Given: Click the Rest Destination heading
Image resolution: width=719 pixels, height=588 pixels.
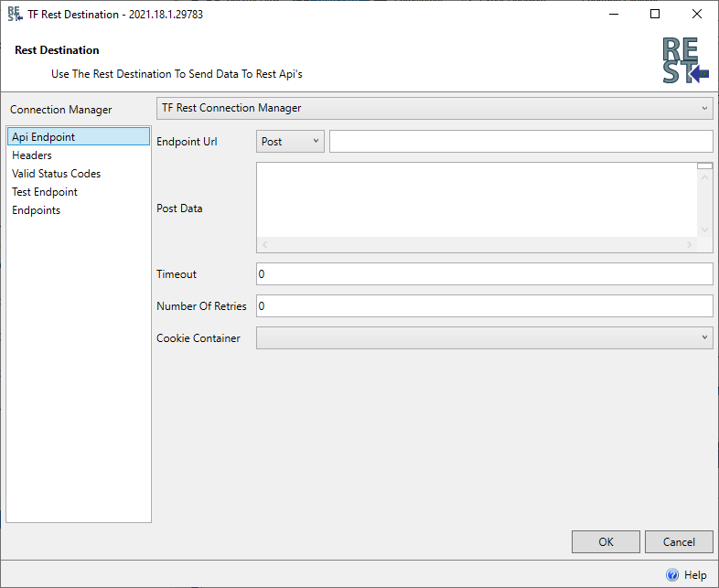Looking at the screenshot, I should 57,50.
